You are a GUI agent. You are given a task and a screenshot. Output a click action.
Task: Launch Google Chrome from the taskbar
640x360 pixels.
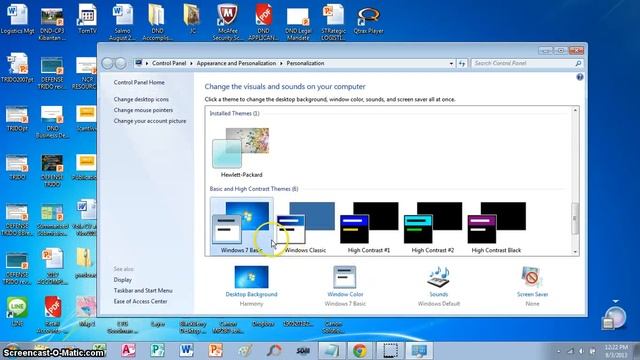pos(360,350)
